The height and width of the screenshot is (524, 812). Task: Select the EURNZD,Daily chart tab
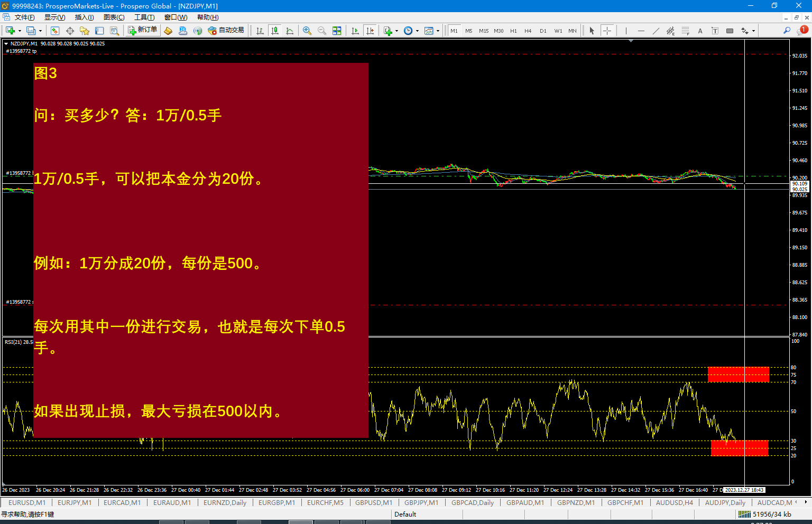point(225,502)
